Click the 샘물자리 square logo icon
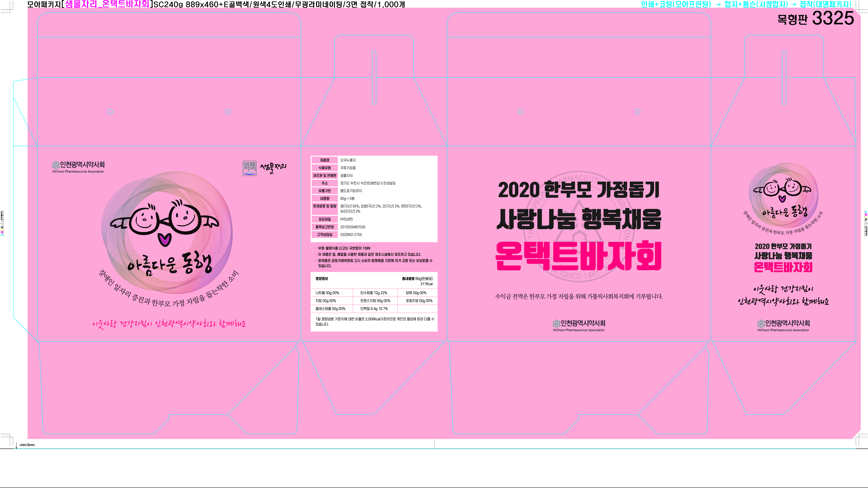 pos(249,168)
